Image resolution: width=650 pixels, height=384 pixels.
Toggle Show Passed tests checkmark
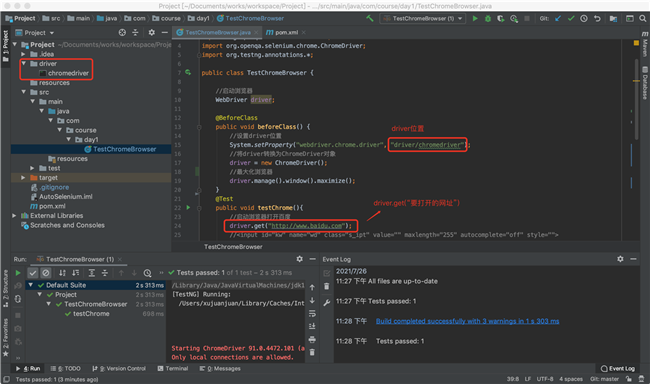point(33,273)
